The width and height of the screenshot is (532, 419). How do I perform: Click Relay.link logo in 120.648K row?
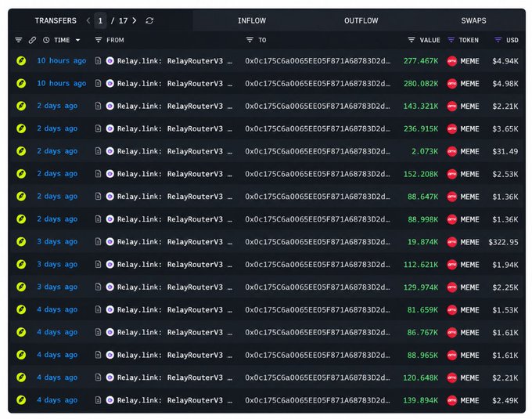click(x=110, y=377)
